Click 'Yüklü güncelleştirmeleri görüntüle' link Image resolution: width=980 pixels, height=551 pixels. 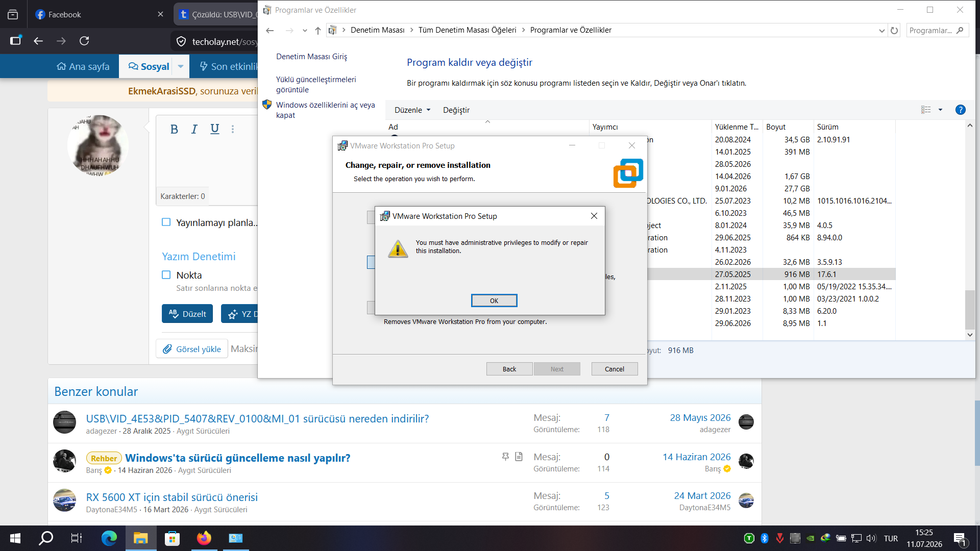[316, 85]
